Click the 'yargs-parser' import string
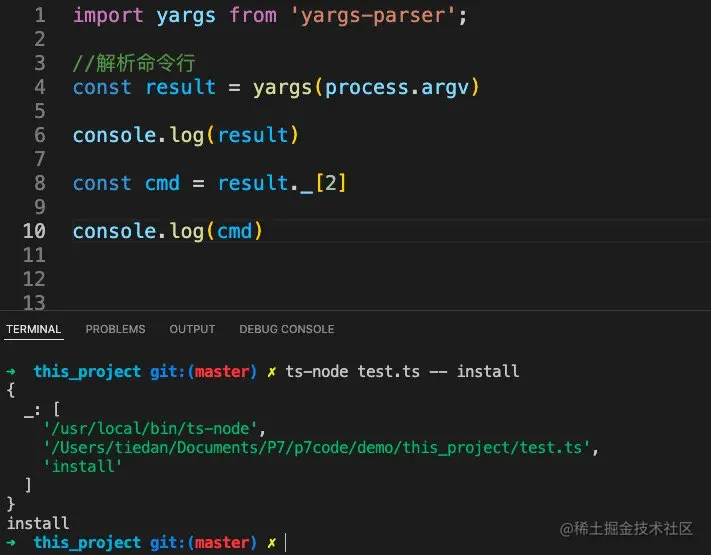Screen dimensions: 711x555 [x=374, y=15]
